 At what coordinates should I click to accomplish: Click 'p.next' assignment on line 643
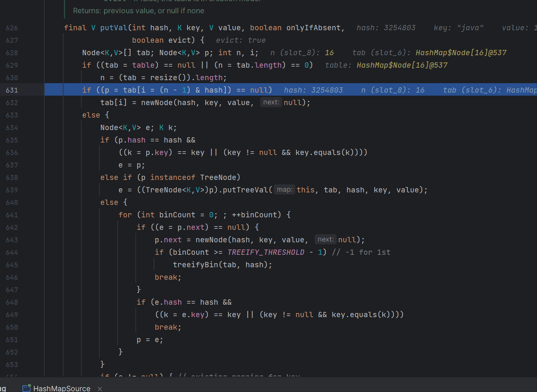pos(168,240)
